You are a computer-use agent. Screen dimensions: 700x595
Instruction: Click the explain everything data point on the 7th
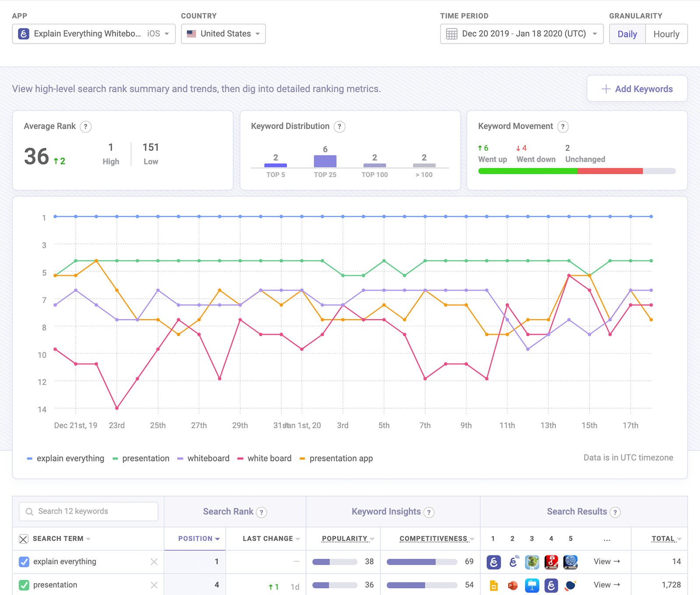(425, 216)
